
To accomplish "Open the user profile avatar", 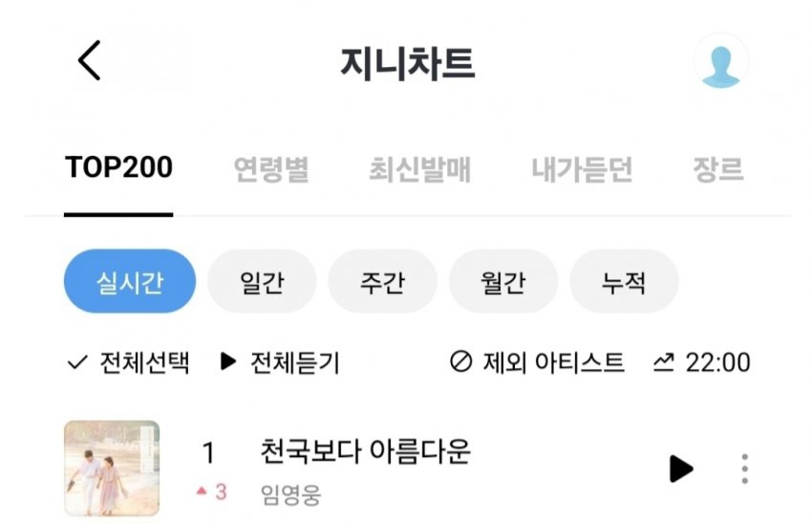I will point(720,61).
